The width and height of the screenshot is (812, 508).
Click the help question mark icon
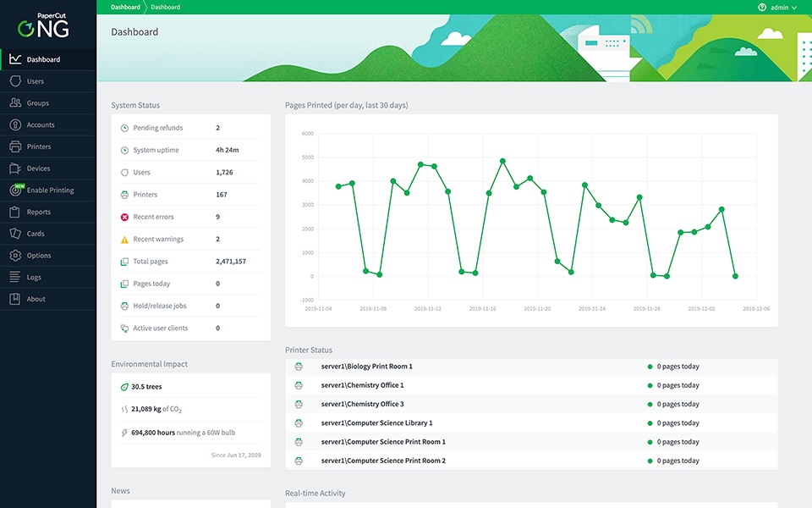pos(762,8)
